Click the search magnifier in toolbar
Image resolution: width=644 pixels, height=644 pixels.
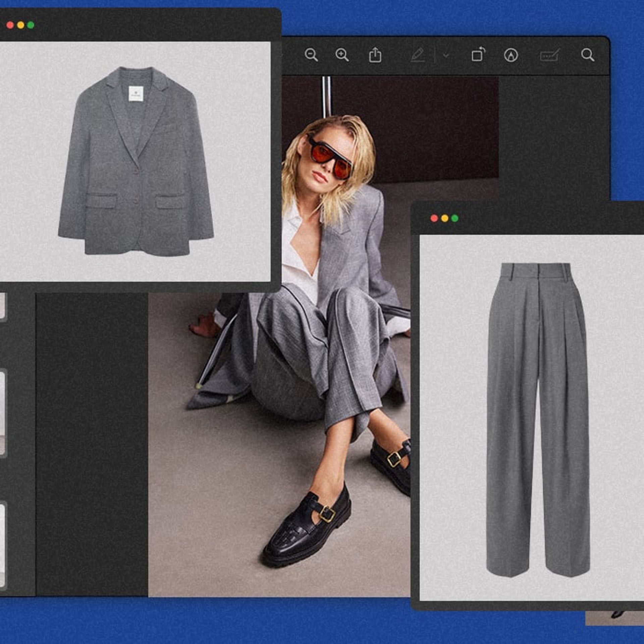tap(587, 55)
